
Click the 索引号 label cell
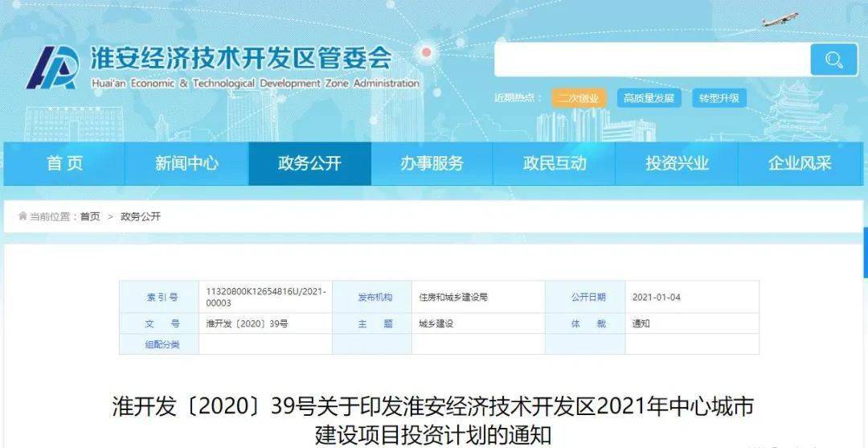tap(159, 298)
